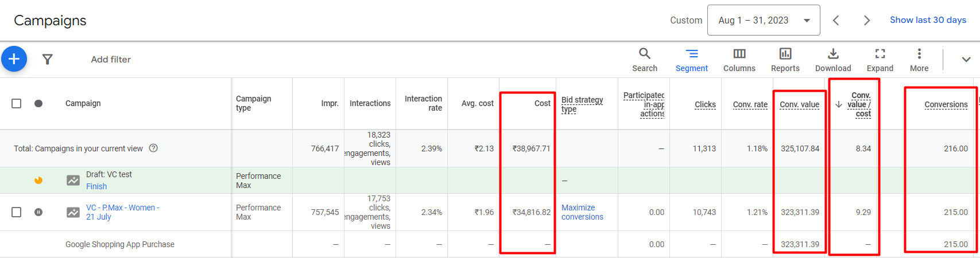Open the Reports icon
Screen dimensions: 980x258
click(x=785, y=60)
